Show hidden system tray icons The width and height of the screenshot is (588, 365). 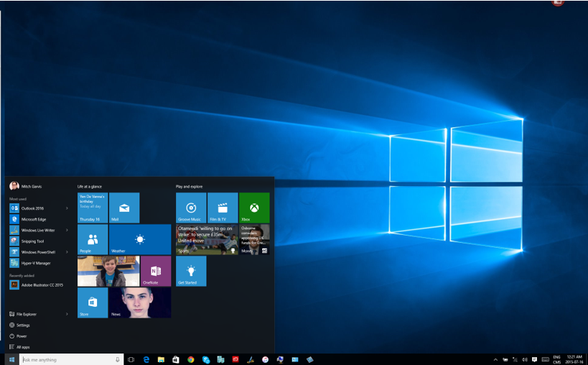pyautogui.click(x=495, y=359)
